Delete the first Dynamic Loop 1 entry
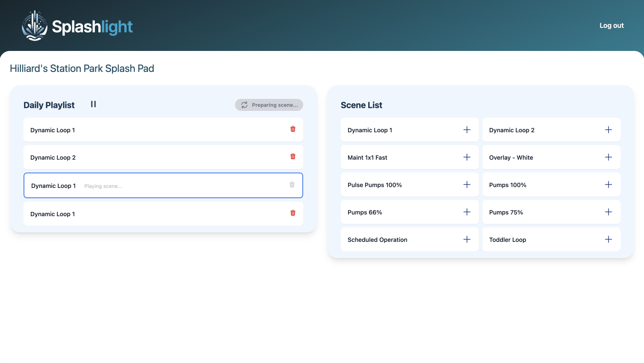The height and width of the screenshot is (363, 644). point(292,129)
